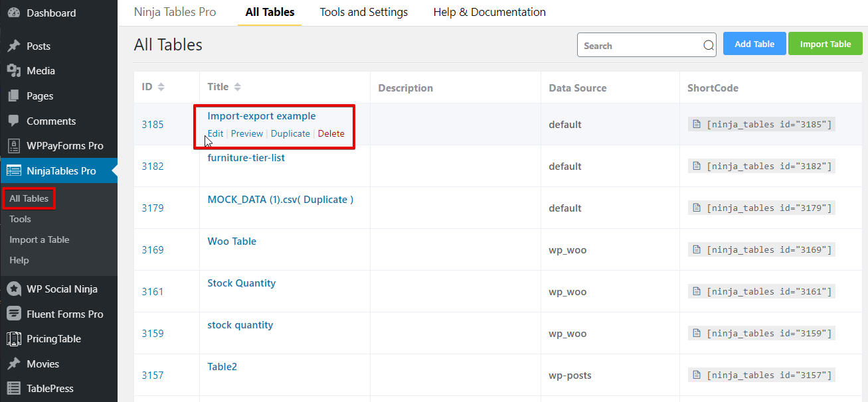Click the search magnifier icon
Screen dimensions: 868x402
click(709, 46)
